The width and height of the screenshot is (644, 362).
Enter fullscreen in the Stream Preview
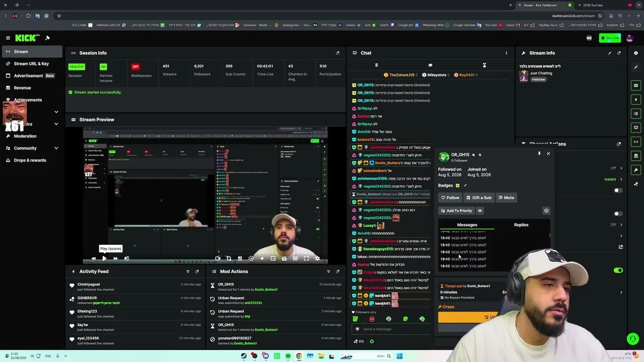tap(306, 258)
